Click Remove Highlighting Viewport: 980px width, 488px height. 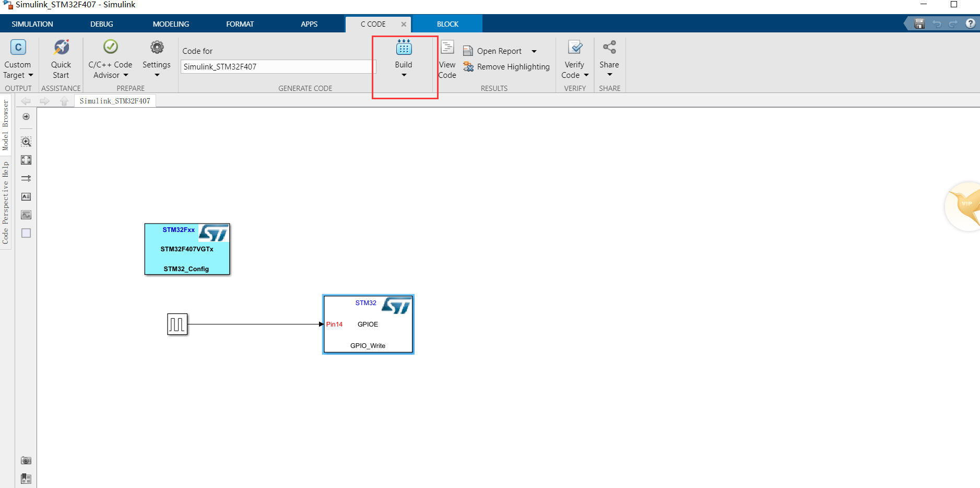[505, 66]
